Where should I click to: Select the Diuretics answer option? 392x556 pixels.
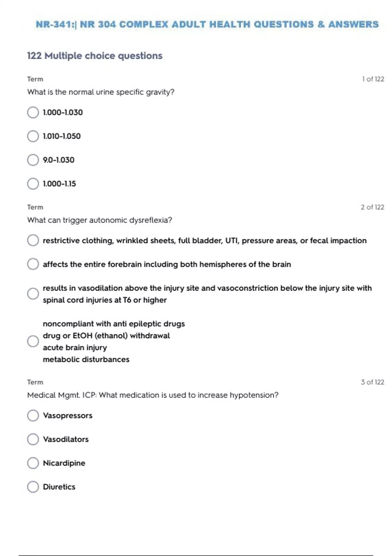[33, 487]
